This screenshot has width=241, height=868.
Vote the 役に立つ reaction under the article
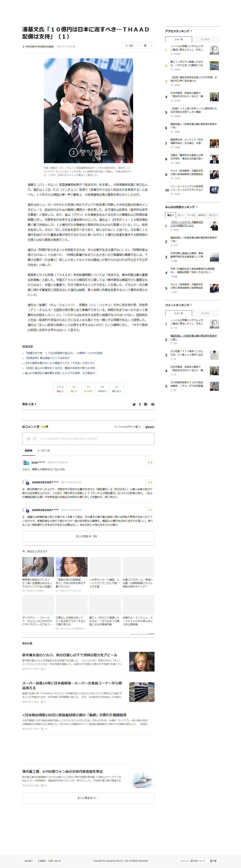116,389
